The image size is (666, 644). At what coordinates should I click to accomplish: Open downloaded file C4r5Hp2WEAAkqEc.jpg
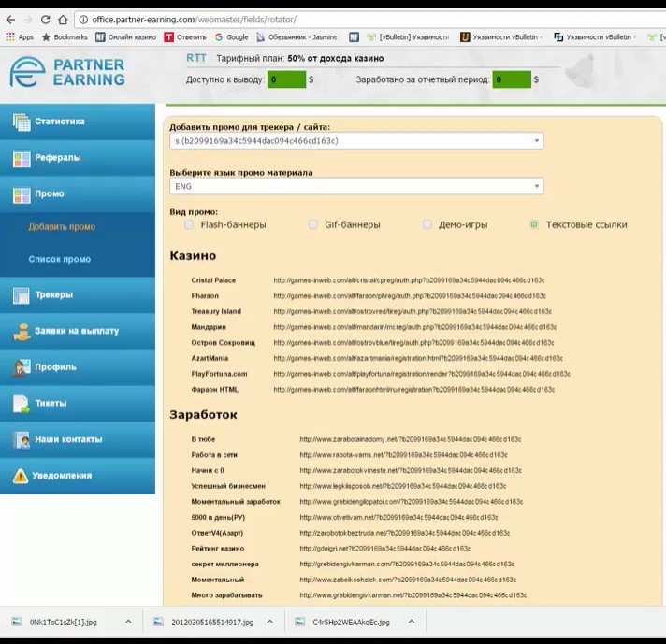[351, 622]
